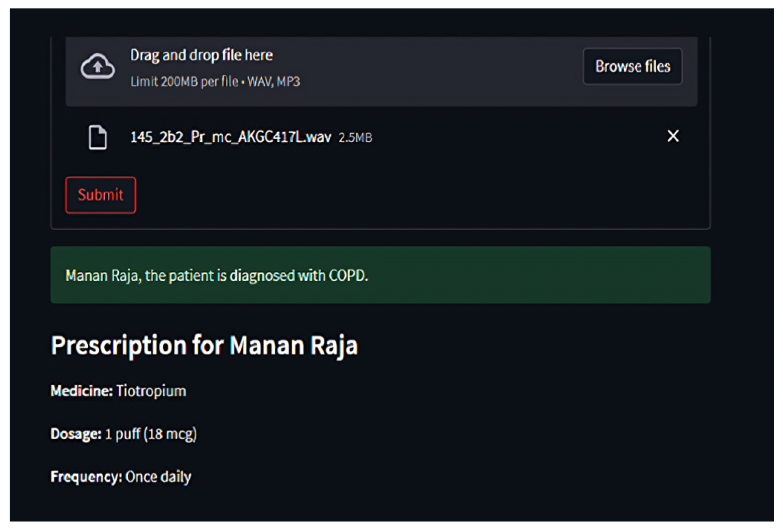Screen dimensions: 783x532
Task: Click the 2.5MB file size label
Action: click(x=355, y=138)
